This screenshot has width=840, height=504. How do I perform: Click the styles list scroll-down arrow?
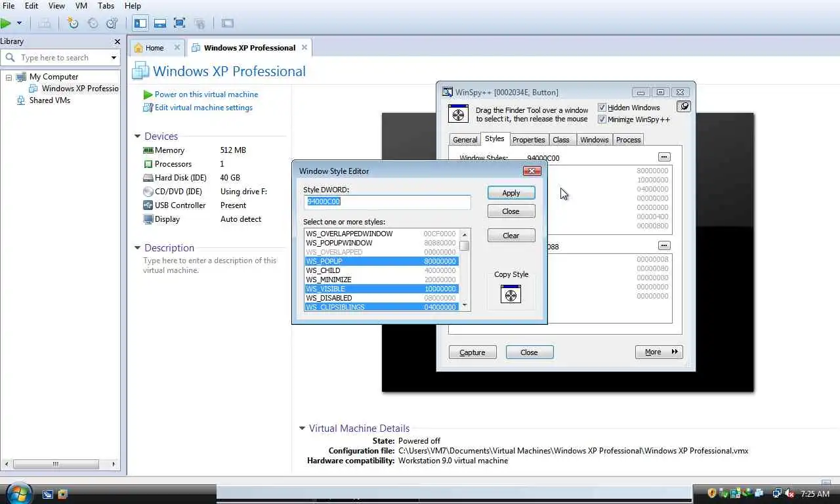tap(465, 305)
